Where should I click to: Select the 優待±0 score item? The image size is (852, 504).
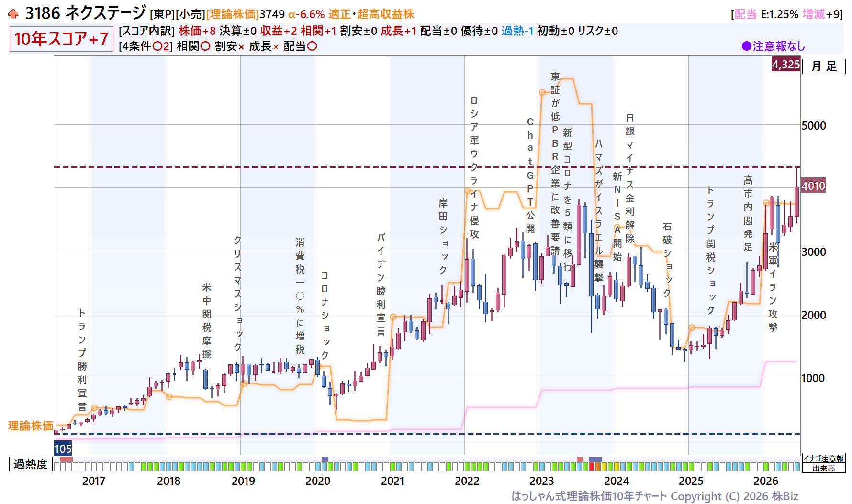(x=479, y=31)
